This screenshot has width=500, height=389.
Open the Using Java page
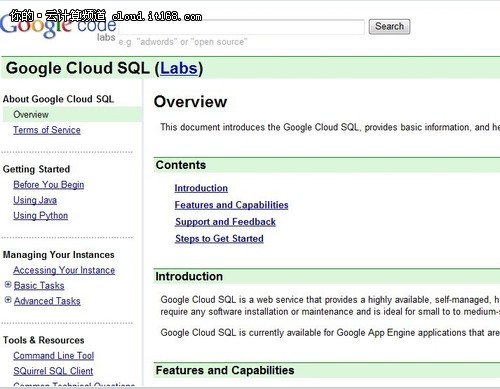[x=35, y=200]
